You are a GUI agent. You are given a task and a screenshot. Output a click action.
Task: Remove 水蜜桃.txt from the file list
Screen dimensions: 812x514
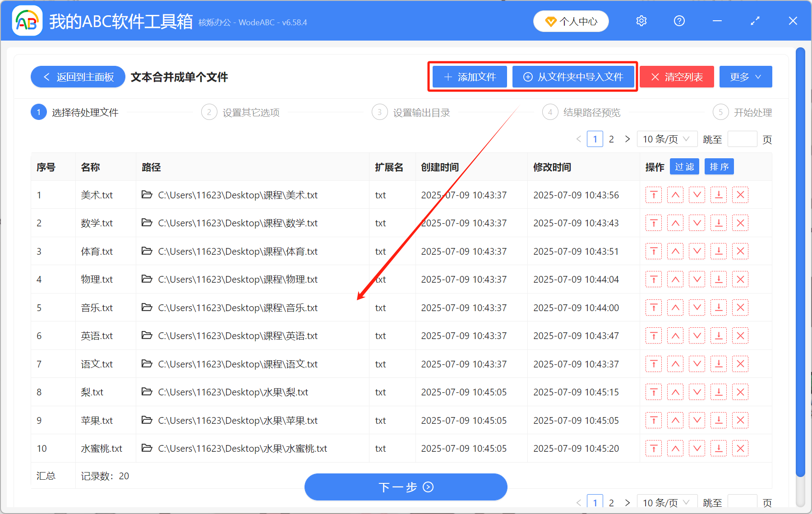pyautogui.click(x=740, y=448)
